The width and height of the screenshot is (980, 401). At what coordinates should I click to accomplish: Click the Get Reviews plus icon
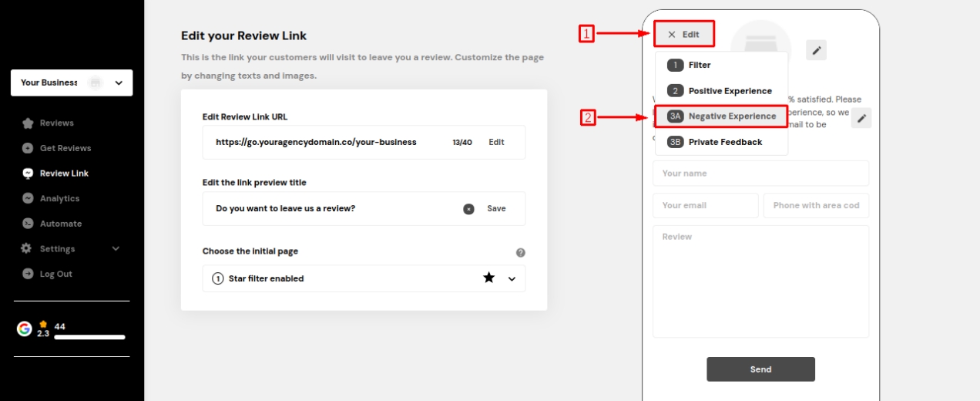(28, 148)
